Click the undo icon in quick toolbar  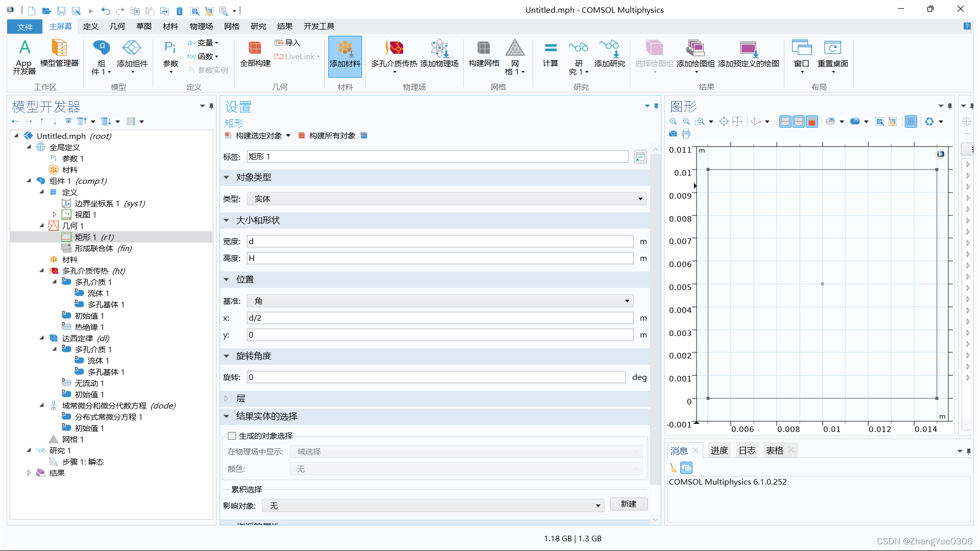[x=105, y=10]
